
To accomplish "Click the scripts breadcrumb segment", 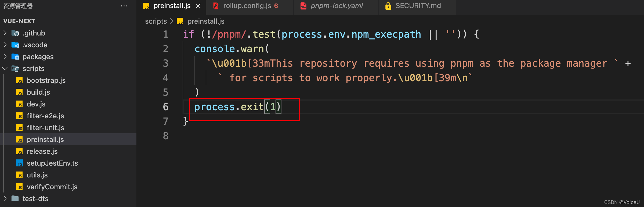I will pyautogui.click(x=156, y=21).
